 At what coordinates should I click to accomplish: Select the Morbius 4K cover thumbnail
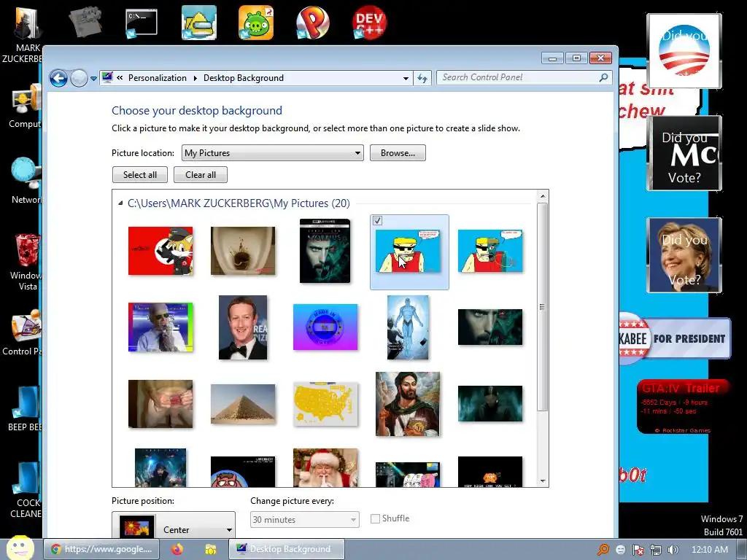[x=325, y=251]
